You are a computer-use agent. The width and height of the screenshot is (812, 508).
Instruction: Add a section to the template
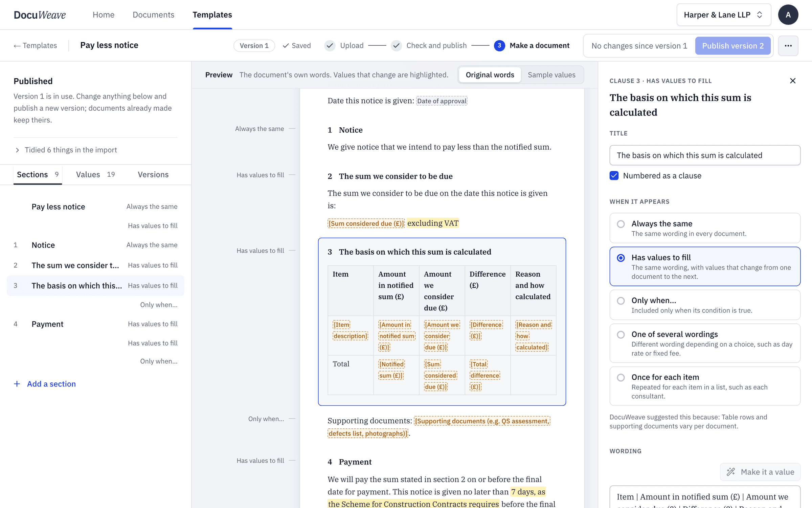click(x=45, y=384)
